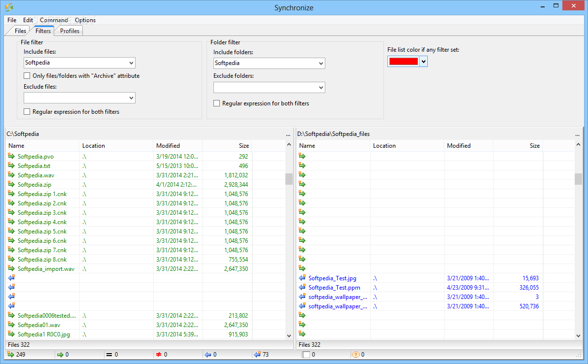The image size is (588, 364).
Task: Click the C:\Softpedia left path label
Action: tap(23, 134)
